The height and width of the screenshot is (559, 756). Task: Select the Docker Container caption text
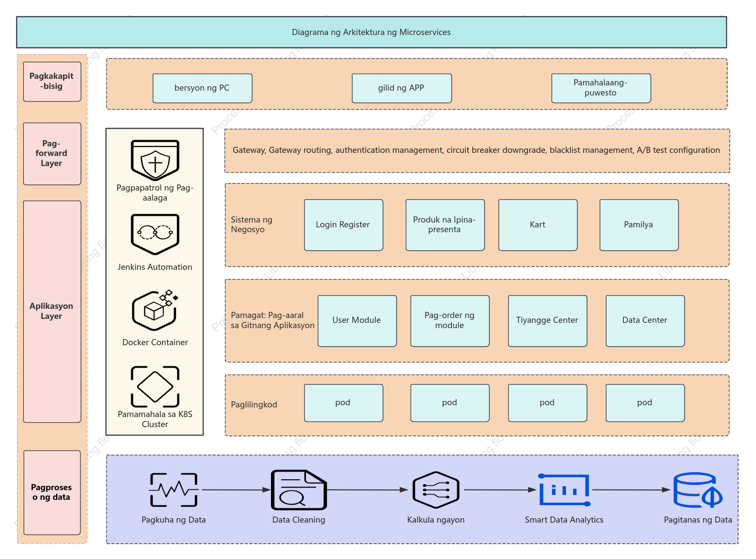click(155, 343)
